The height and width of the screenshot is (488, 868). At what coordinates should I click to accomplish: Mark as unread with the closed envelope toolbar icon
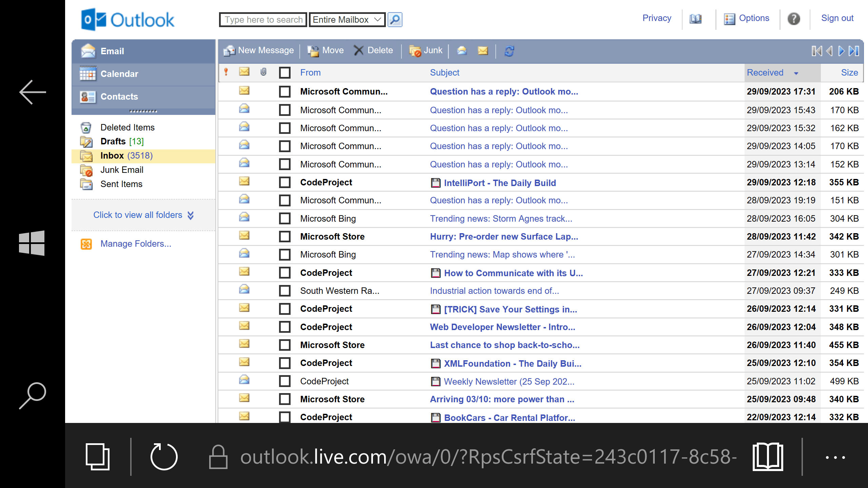(x=483, y=51)
